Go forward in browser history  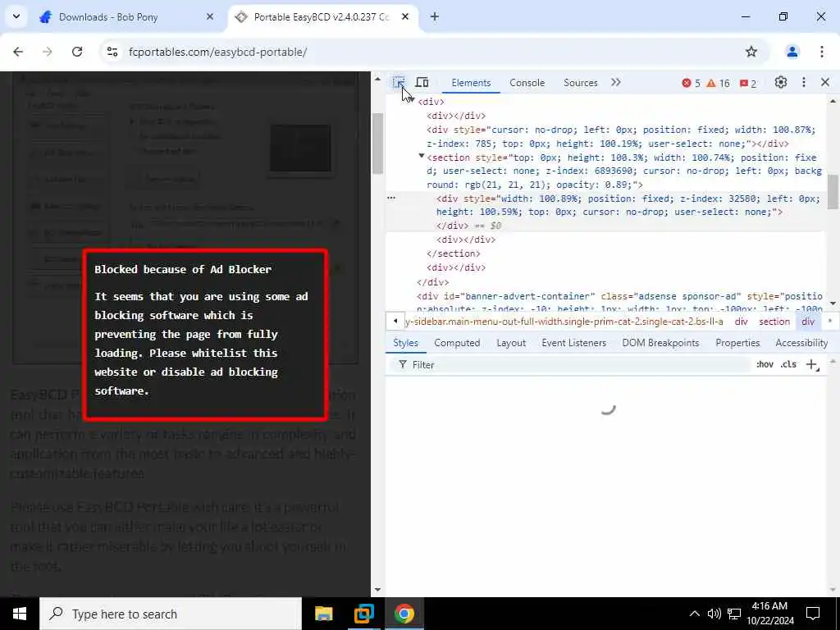point(48,52)
